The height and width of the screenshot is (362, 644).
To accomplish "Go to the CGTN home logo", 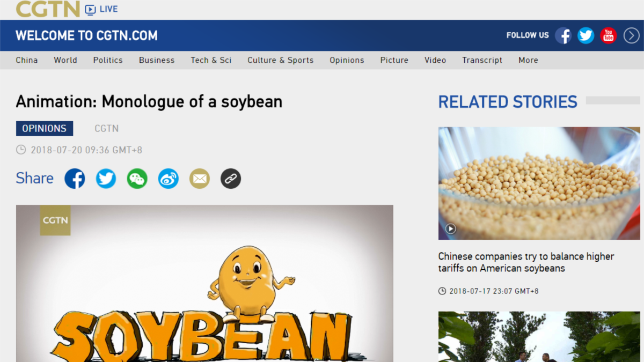I will coord(48,9).
